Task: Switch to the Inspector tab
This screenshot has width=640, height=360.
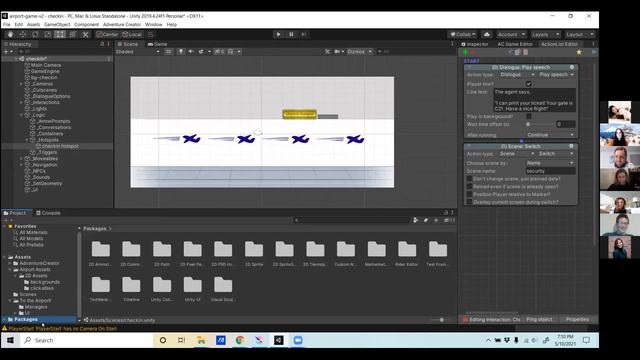Action: (x=475, y=44)
